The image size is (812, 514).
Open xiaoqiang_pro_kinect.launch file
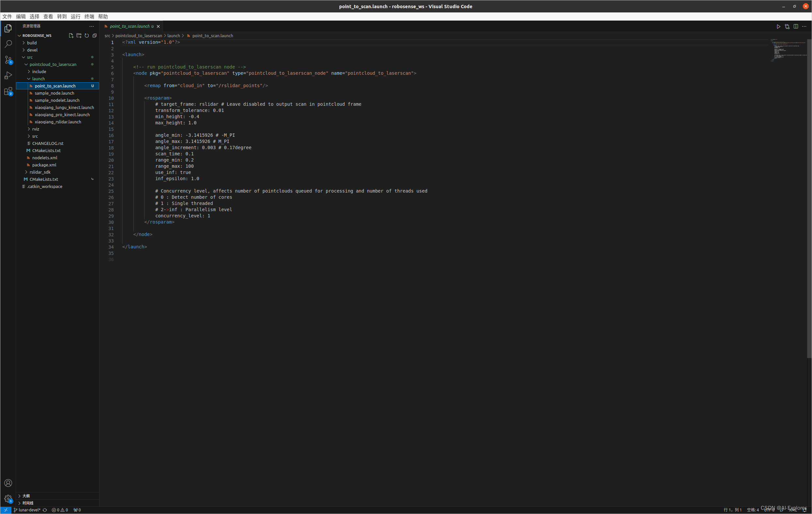click(x=58, y=115)
